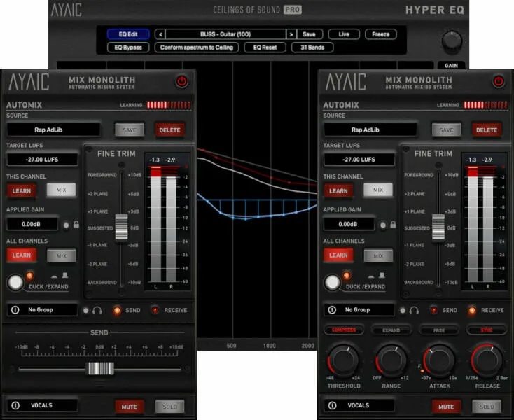Click This Channel MIX in right Mix Monolith

(378, 190)
